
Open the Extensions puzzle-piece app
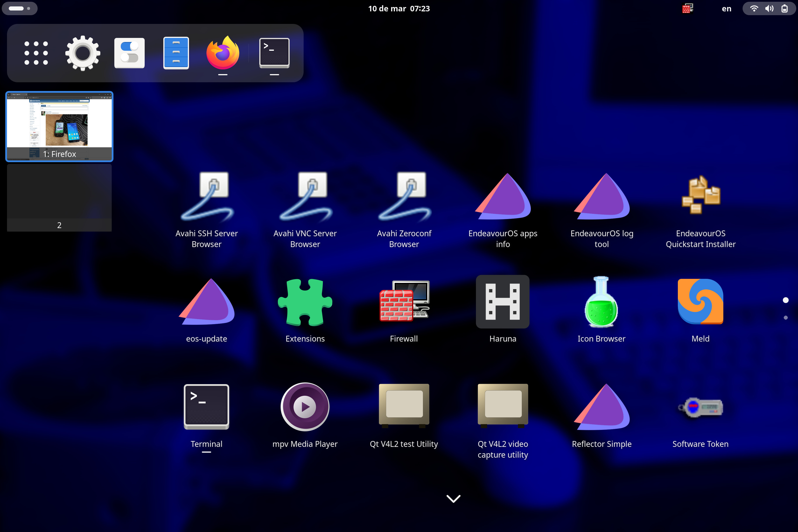(305, 302)
